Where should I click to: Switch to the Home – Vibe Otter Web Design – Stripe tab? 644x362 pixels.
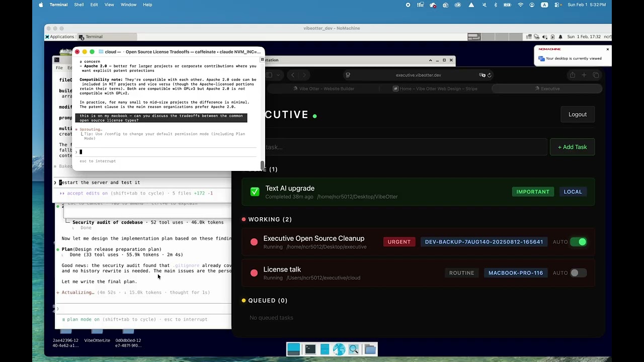point(435,88)
